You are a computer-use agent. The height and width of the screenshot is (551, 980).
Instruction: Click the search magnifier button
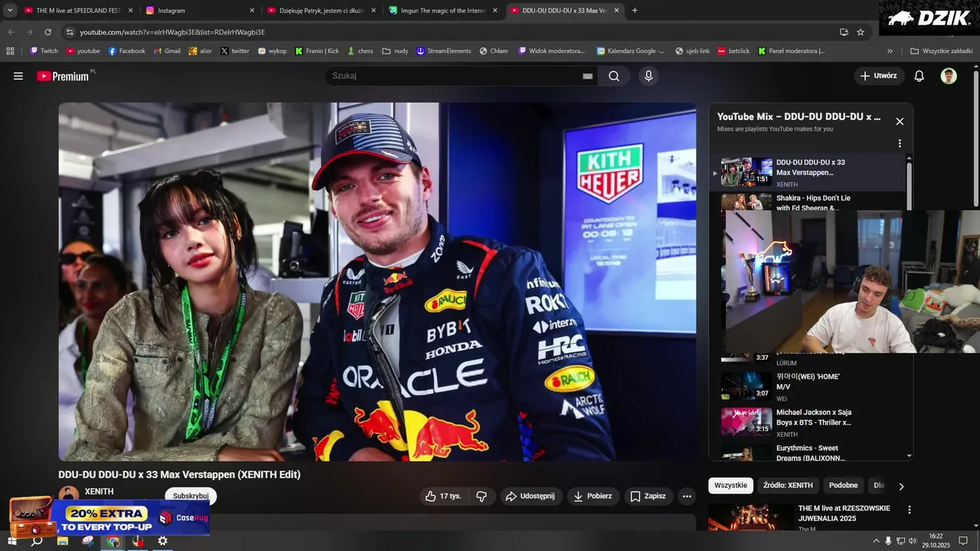614,76
